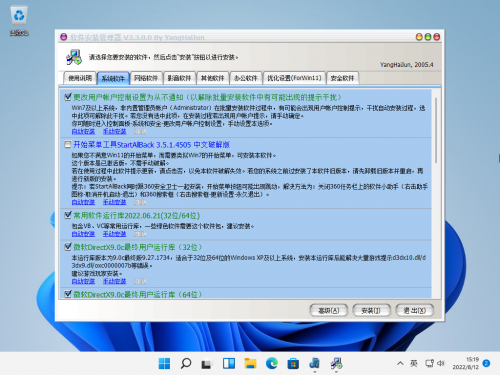
Task: Click the StartAllBack 3.5.1.4505 中文破解版 title
Action: coord(151,145)
